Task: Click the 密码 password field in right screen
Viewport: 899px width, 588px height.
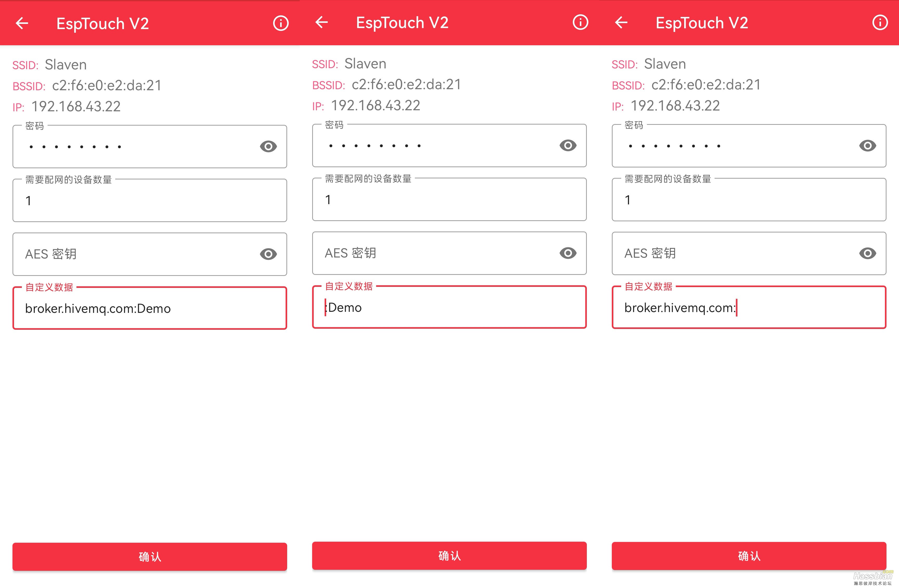Action: (x=749, y=146)
